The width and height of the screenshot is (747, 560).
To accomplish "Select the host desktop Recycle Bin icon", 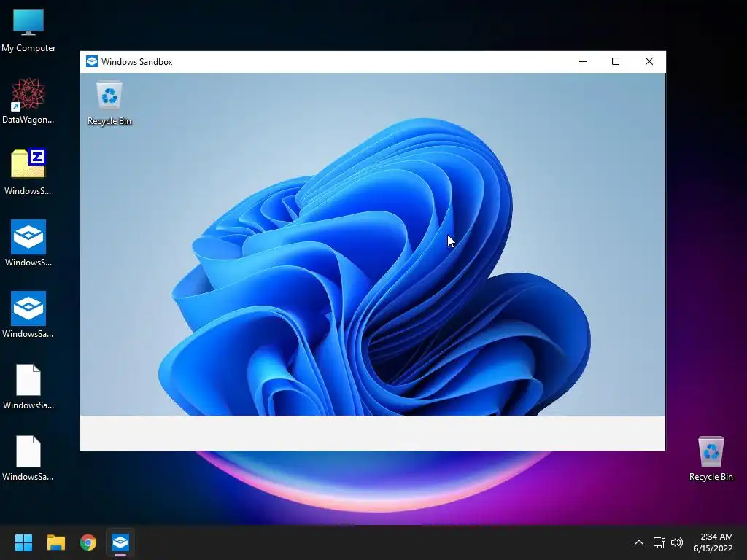I will [x=711, y=459].
